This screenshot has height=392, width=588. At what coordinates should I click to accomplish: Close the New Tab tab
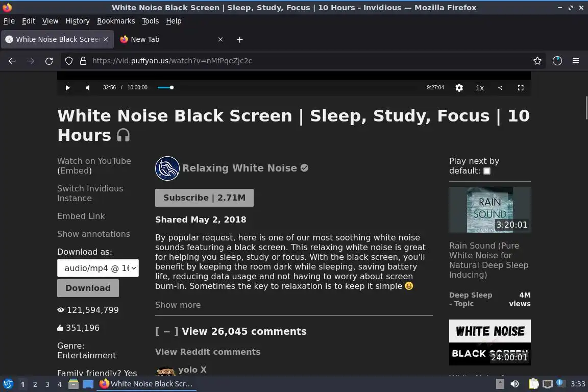click(x=220, y=39)
